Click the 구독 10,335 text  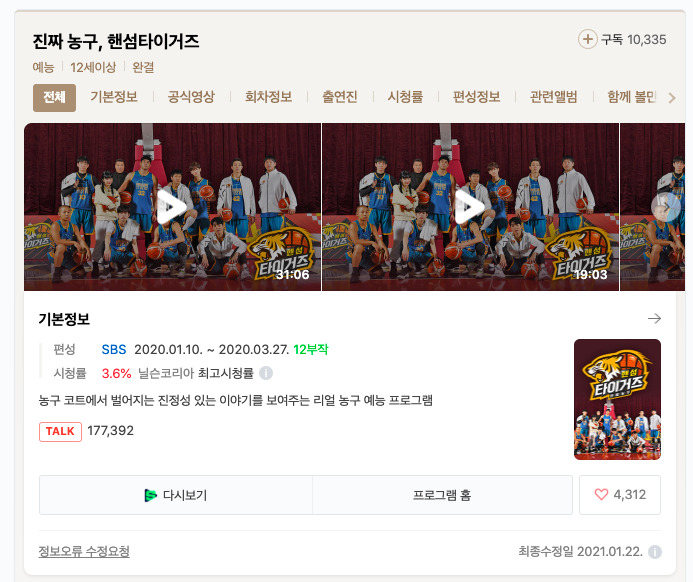[634, 40]
